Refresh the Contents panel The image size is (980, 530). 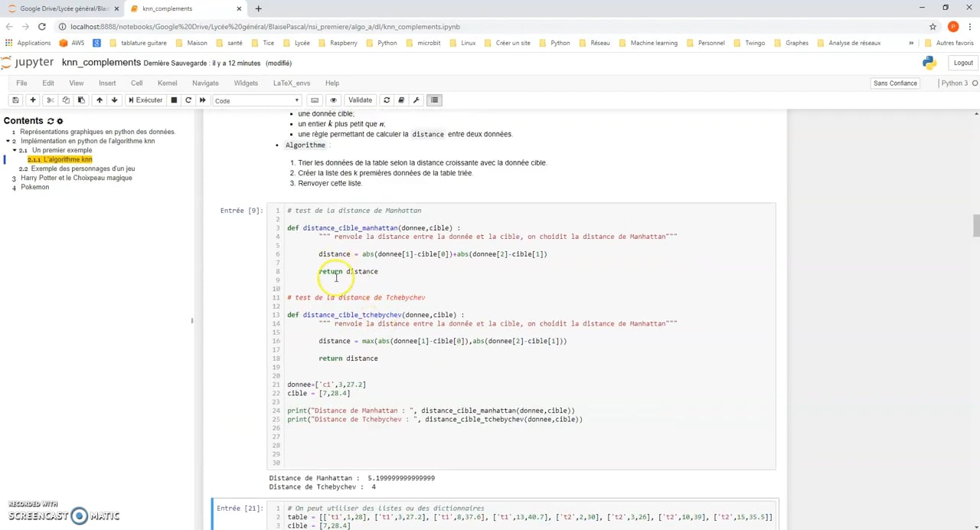pyautogui.click(x=51, y=121)
